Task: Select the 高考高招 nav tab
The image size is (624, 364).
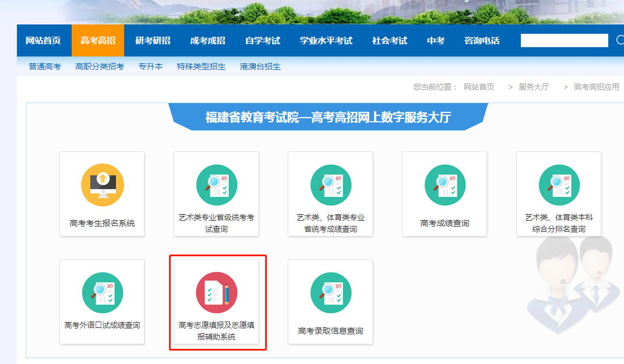Action: pos(98,41)
